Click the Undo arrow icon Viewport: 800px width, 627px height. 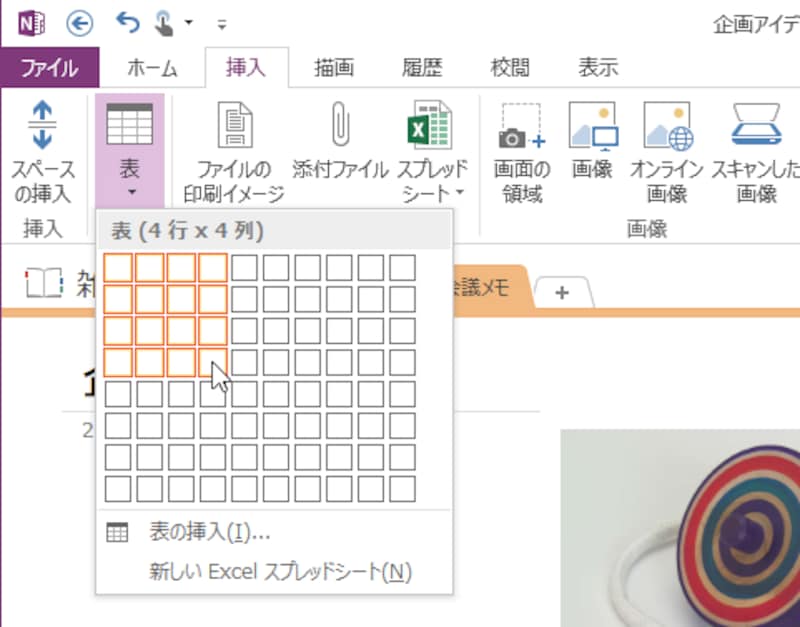pos(128,21)
